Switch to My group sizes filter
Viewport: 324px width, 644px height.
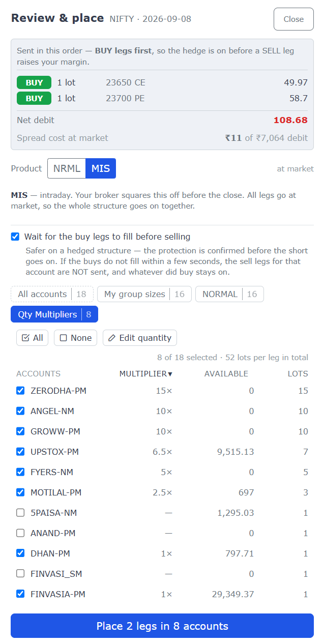tap(144, 294)
